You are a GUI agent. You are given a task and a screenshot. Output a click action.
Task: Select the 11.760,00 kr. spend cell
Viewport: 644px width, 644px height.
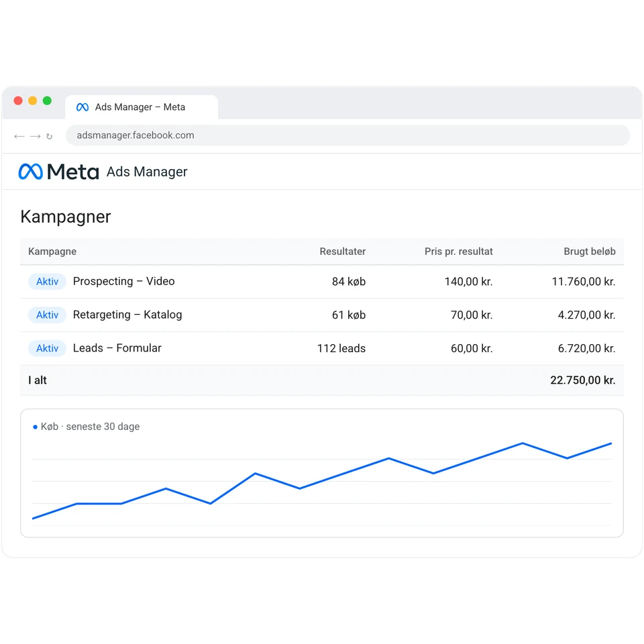[x=584, y=282]
